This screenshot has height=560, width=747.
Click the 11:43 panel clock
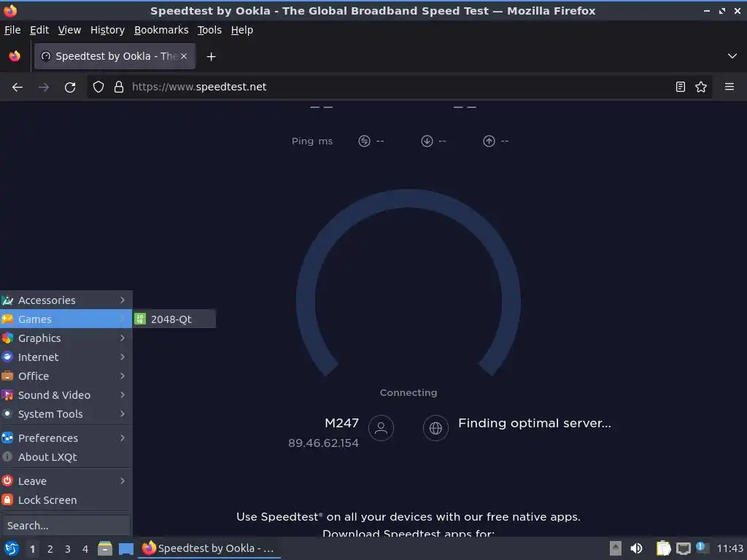729,548
